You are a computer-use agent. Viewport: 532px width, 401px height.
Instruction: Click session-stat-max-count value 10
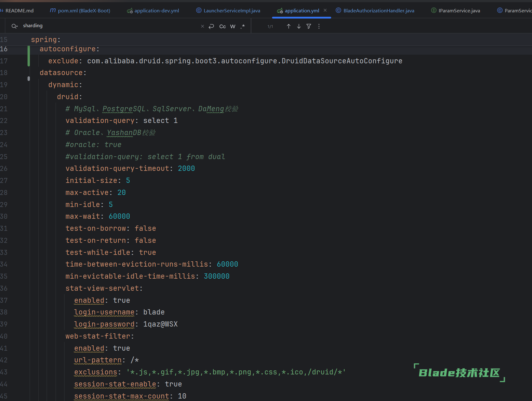point(182,396)
